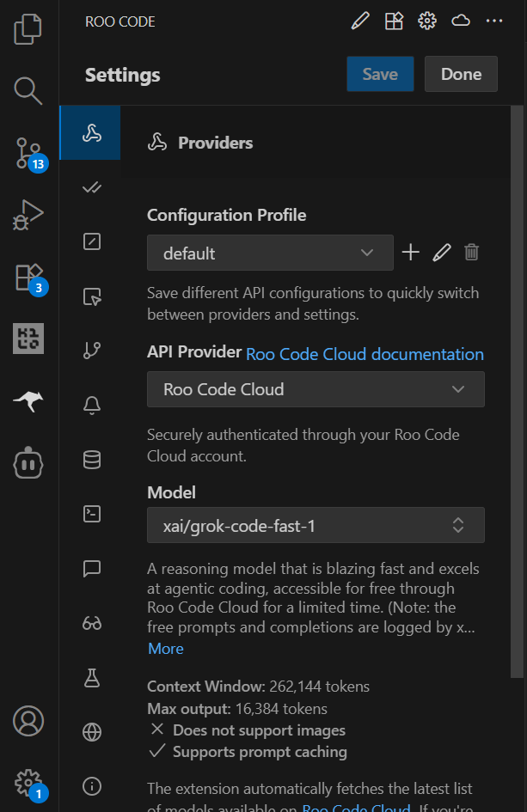Open the About section info icon
Screen dimensions: 527x812
pos(90,786)
